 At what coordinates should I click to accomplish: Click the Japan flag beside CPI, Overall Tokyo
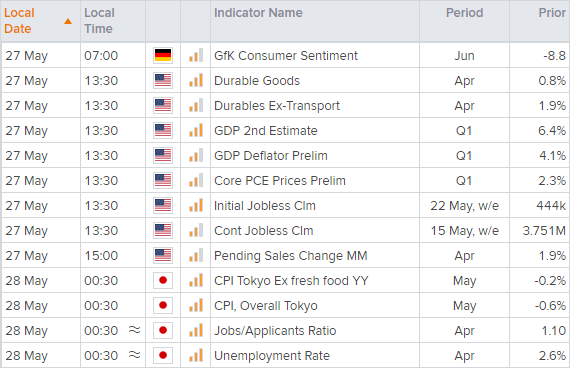162,305
